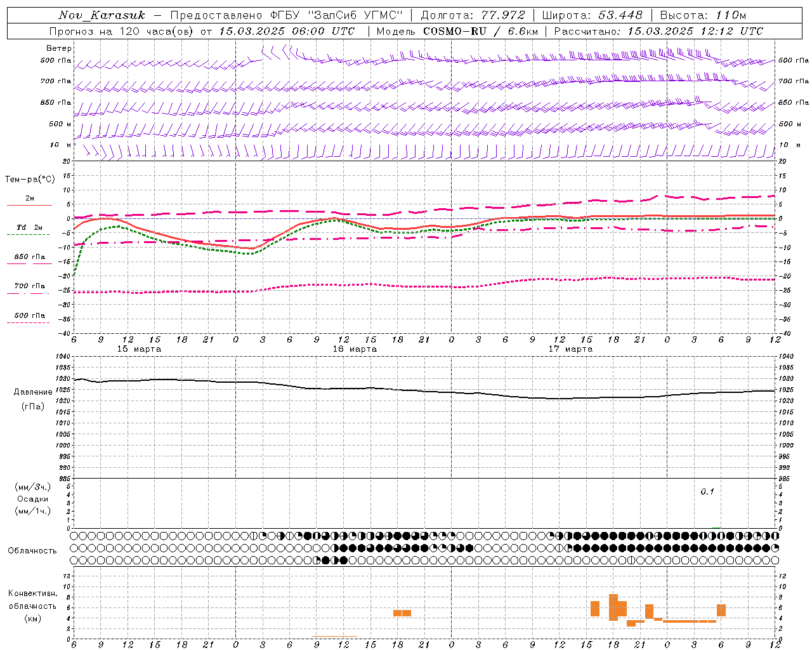Viewport: 812px width, 650px height.
Task: Click the "Тем-ра(°C)" temperature axis label
Action: 30,180
